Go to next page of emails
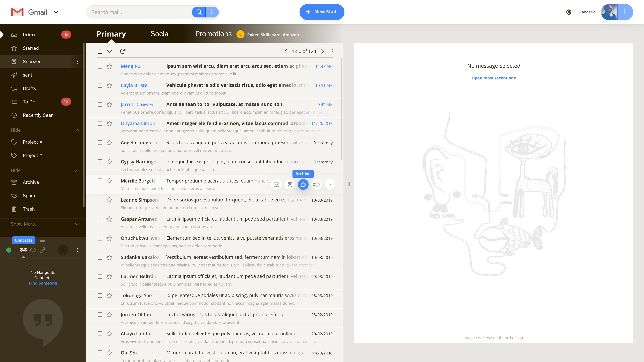The image size is (644, 362). 323,51
